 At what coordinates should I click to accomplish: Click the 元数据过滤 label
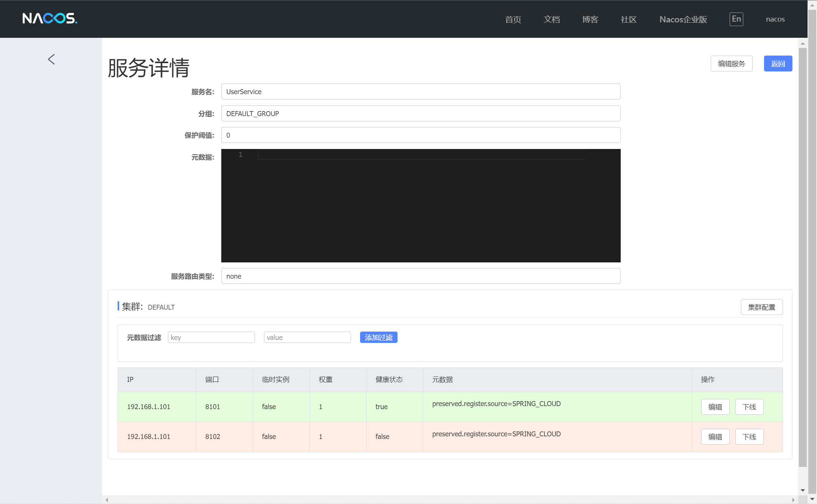coord(144,338)
